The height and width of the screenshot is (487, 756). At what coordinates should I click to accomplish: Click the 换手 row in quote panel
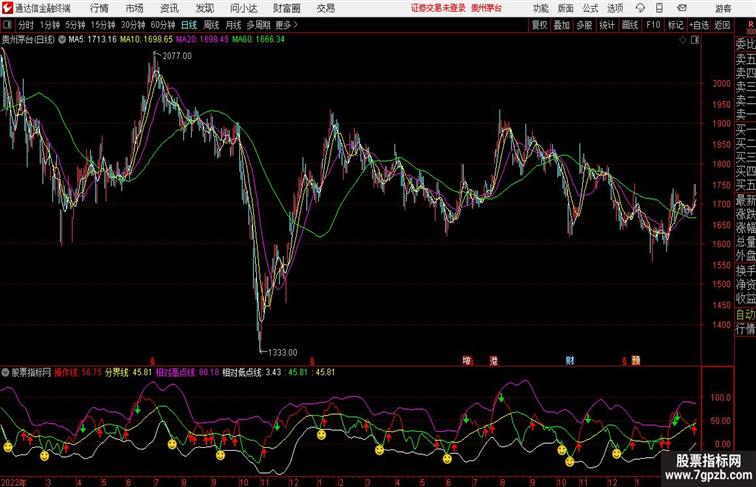745,271
